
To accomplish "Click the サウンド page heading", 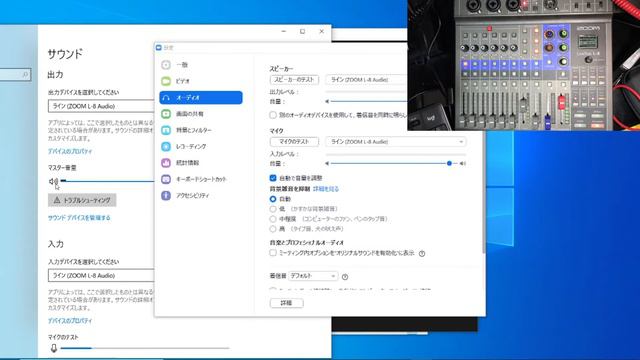I will [65, 54].
